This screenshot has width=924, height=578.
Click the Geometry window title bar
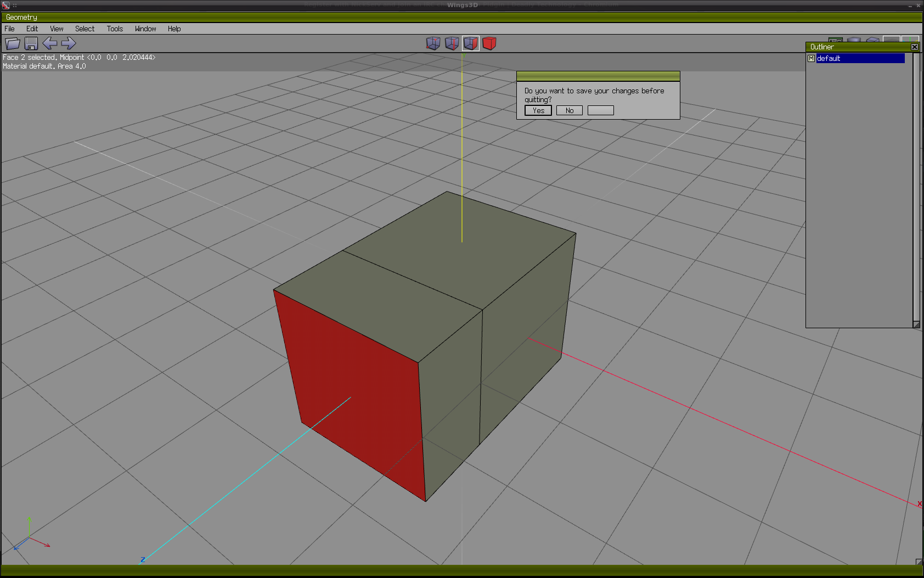point(461,18)
